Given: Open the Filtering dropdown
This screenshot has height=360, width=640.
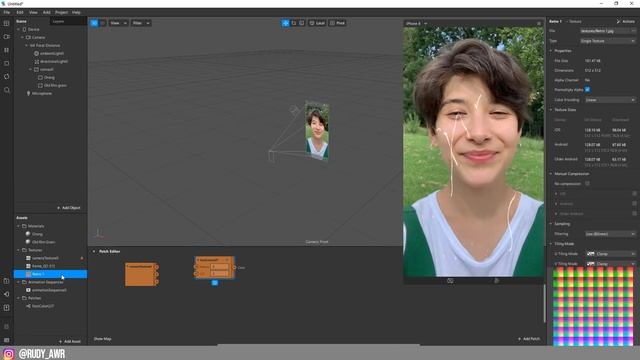Looking at the screenshot, I should pos(610,234).
